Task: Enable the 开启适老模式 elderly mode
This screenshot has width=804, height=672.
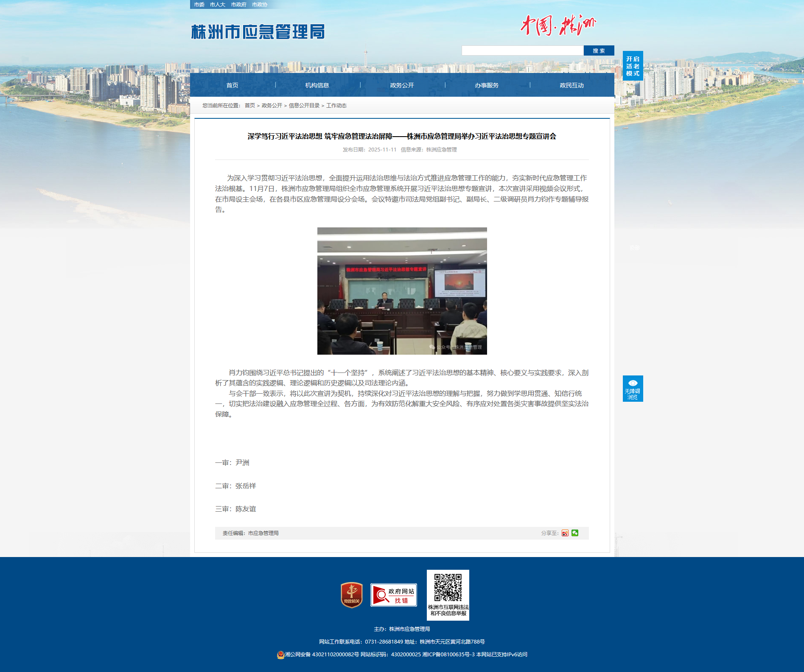Action: (x=633, y=66)
